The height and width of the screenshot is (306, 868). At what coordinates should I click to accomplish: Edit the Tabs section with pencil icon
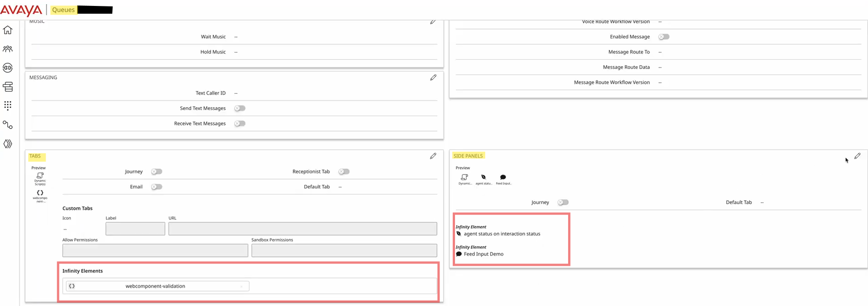(433, 156)
